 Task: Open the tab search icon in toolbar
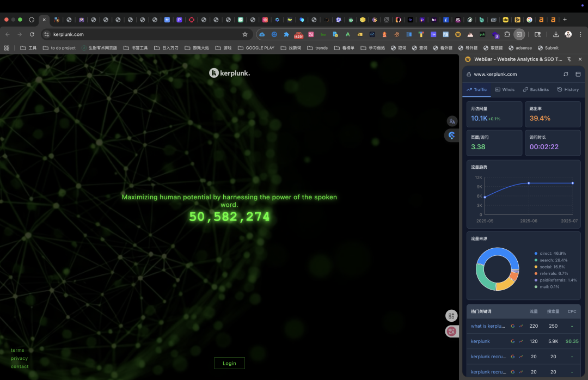pyautogui.click(x=537, y=34)
